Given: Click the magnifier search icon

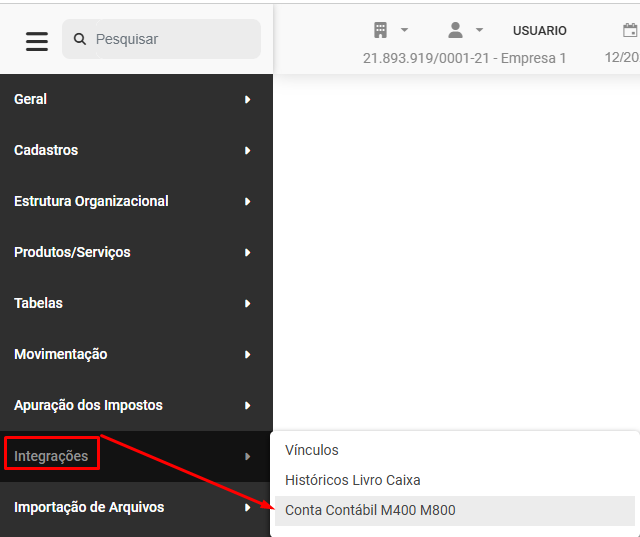Looking at the screenshot, I should point(80,39).
